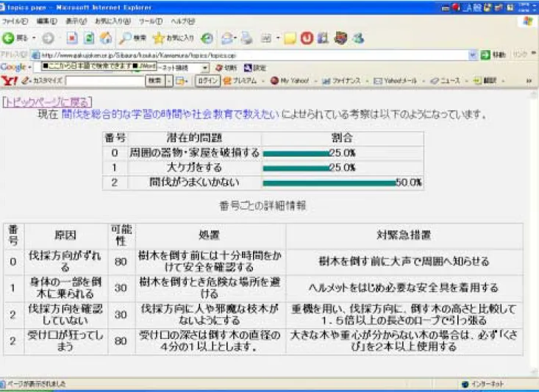Stop page loading with the red X icon
Viewport: 539px width, 392px height.
tap(72, 38)
